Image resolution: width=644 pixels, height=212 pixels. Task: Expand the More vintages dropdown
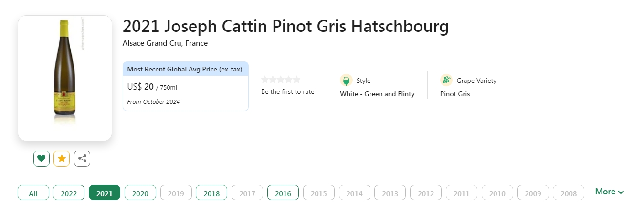click(x=609, y=192)
